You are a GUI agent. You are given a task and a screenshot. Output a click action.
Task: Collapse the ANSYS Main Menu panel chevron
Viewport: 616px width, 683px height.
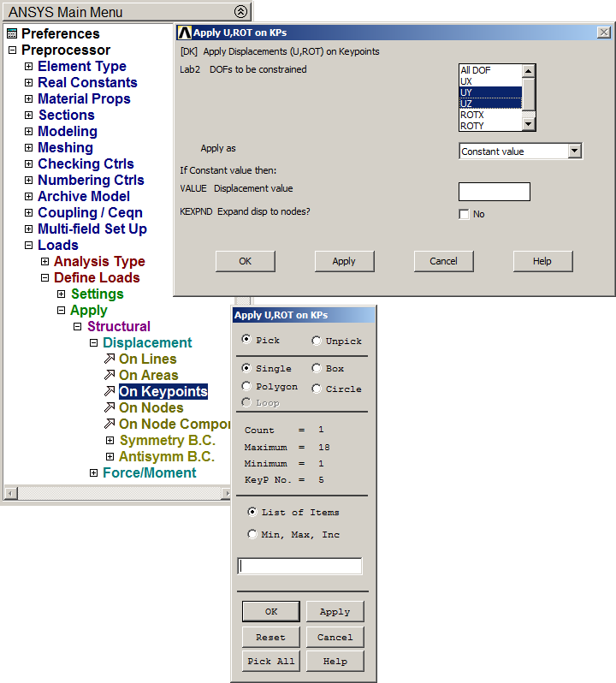[x=240, y=12]
